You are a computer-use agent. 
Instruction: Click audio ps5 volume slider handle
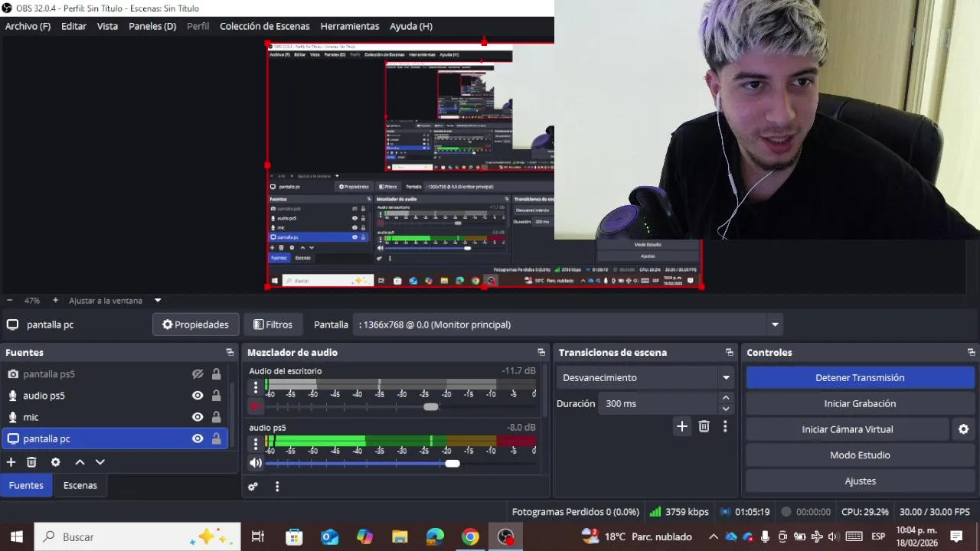[452, 463]
